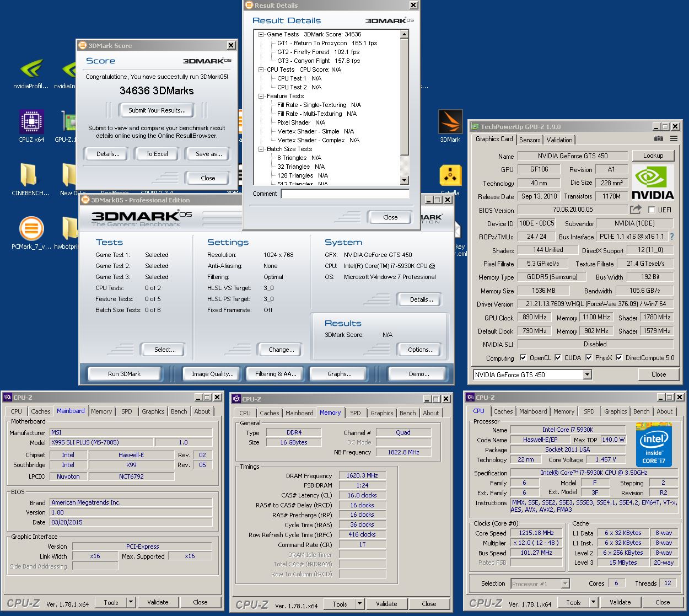Toggle the DirectCompute 5.0 checkbox
Image resolution: width=689 pixels, height=616 pixels.
click(619, 357)
